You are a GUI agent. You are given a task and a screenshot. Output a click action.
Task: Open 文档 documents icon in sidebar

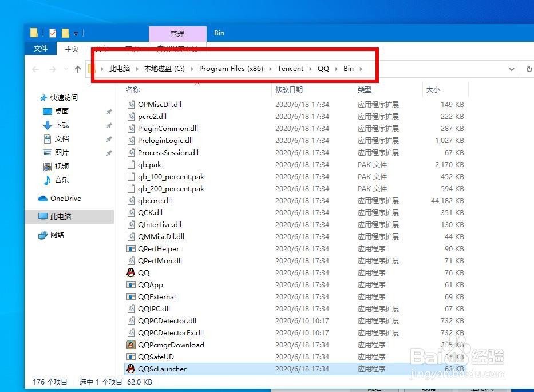(48, 138)
